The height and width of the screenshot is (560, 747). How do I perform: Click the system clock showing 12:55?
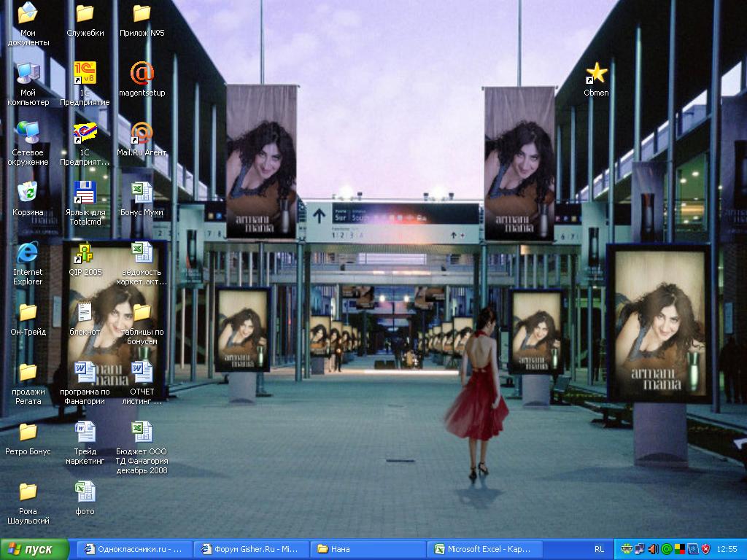727,549
